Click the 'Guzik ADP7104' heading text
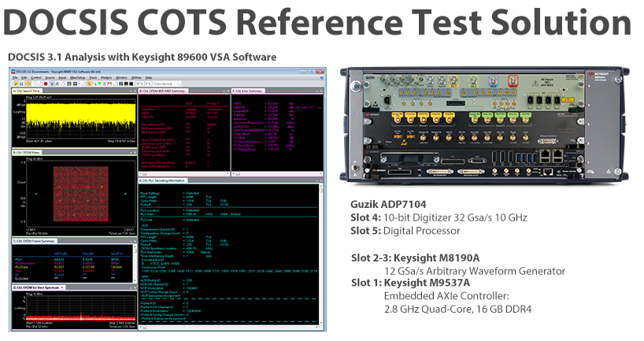644x341 pixels. pyautogui.click(x=388, y=204)
